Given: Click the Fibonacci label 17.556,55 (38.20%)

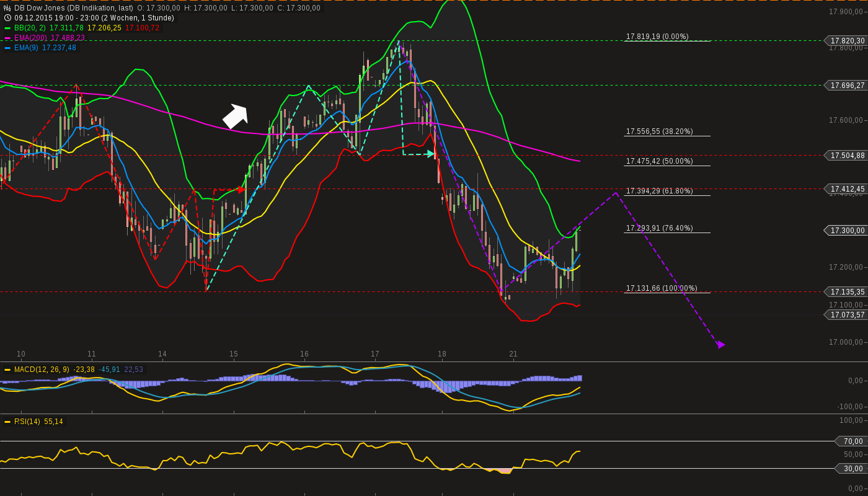Looking at the screenshot, I should (x=660, y=131).
